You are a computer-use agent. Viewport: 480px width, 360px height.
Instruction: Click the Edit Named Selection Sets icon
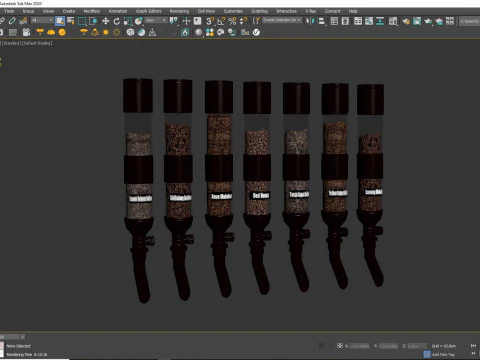(256, 21)
